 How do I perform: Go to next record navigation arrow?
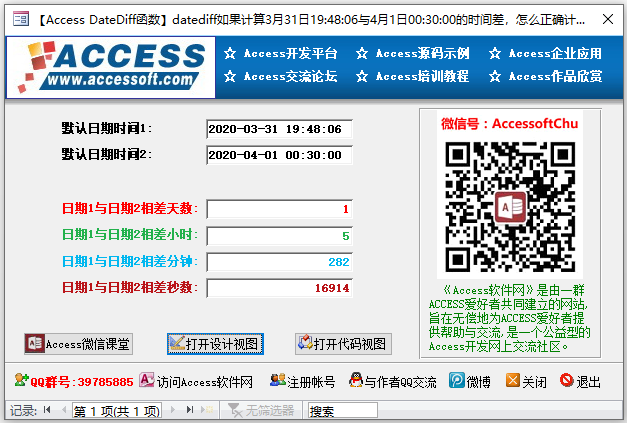173,410
